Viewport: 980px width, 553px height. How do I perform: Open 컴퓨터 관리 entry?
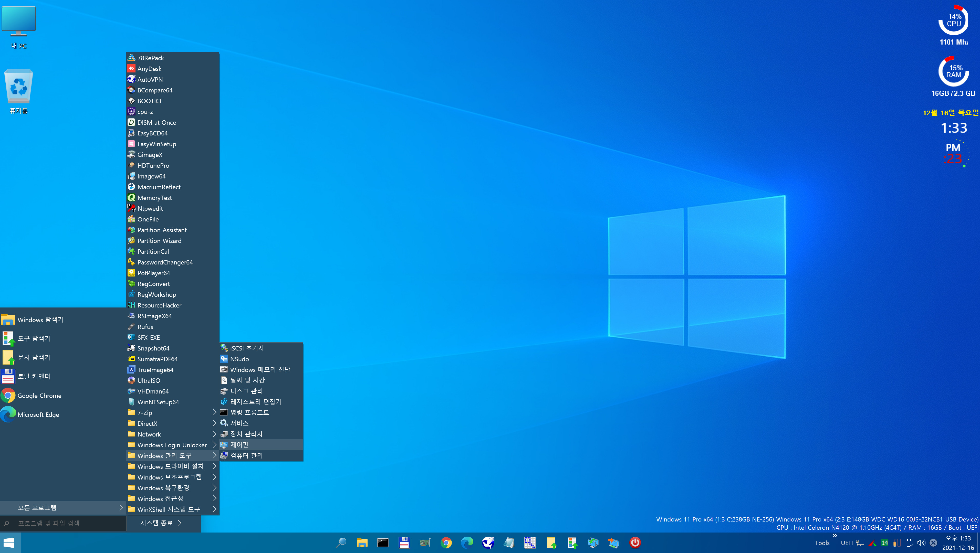(x=261, y=455)
